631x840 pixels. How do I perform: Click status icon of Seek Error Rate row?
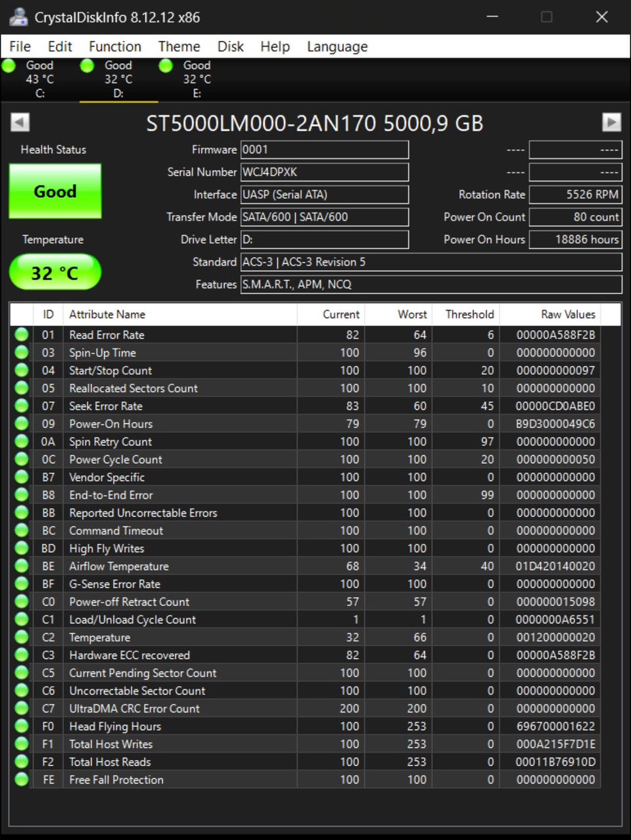pos(22,406)
